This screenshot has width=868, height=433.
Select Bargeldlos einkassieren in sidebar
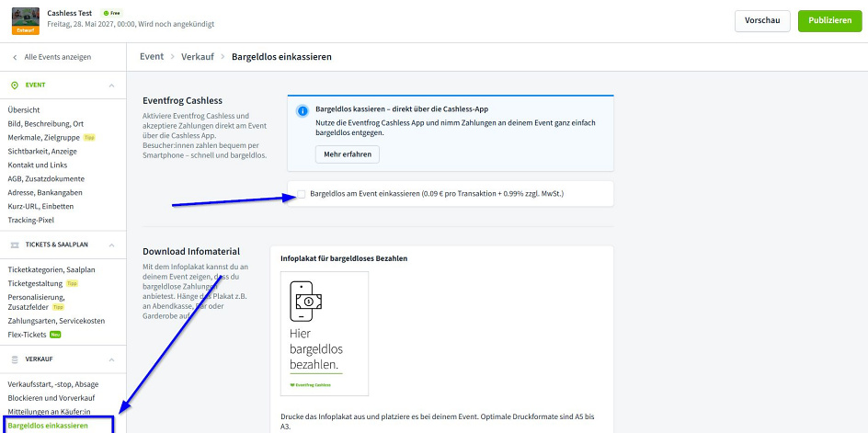click(x=48, y=426)
